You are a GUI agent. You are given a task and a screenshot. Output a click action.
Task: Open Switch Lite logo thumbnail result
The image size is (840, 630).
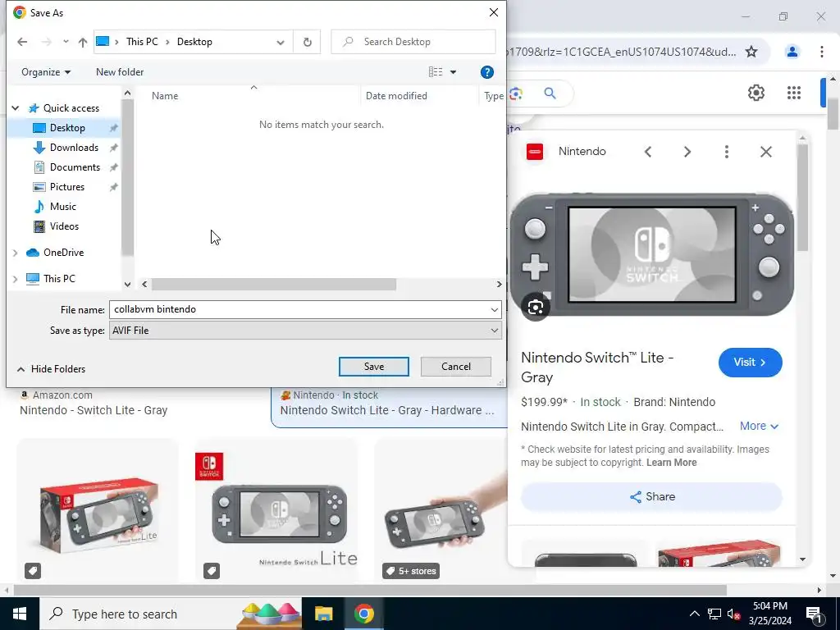click(276, 510)
